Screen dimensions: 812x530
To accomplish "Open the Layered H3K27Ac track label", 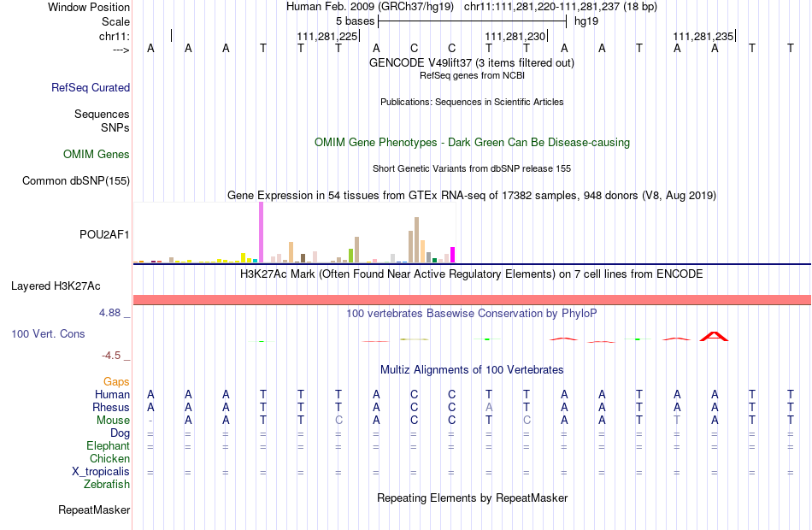I will pyautogui.click(x=56, y=286).
